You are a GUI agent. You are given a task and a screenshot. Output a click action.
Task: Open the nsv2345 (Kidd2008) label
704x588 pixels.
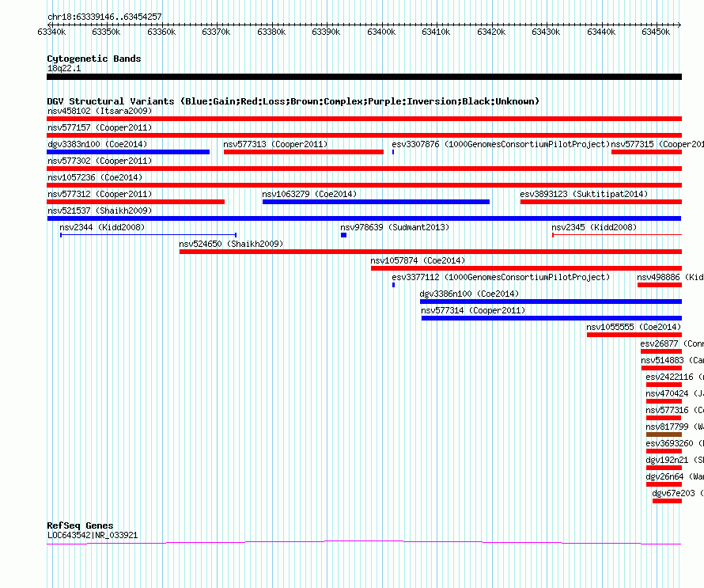point(594,227)
